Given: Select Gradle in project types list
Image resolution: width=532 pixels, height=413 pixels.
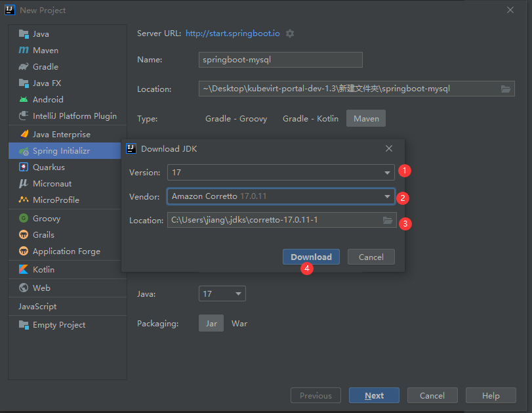Looking at the screenshot, I should point(68,66).
